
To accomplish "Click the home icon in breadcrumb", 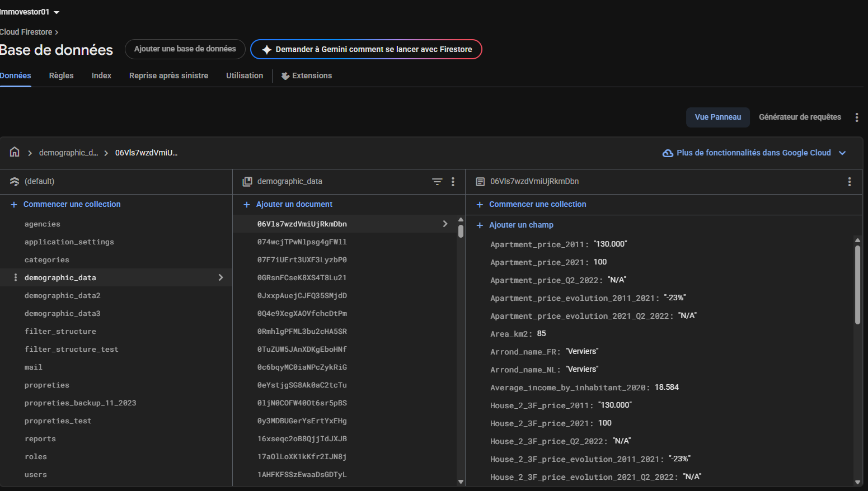I will tap(15, 152).
